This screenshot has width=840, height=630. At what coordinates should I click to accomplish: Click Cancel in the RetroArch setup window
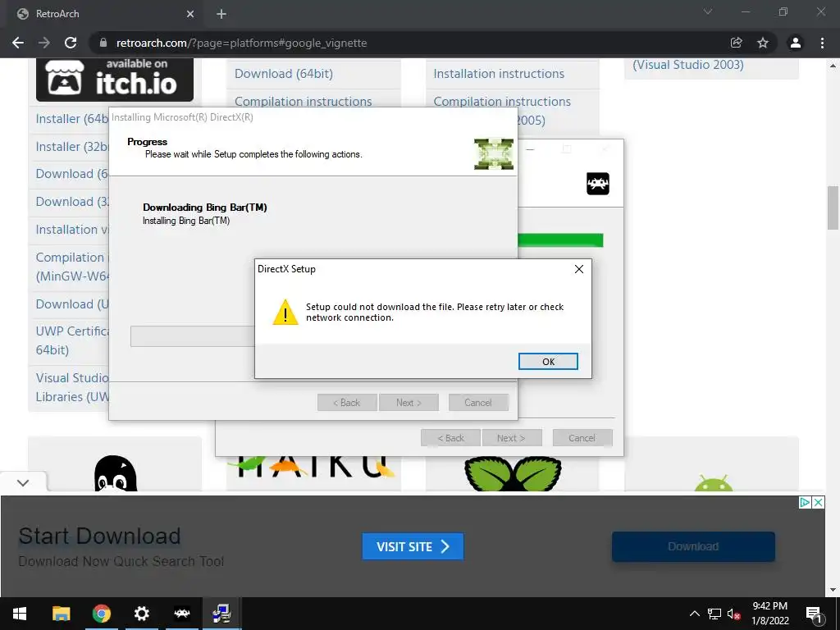(x=582, y=438)
